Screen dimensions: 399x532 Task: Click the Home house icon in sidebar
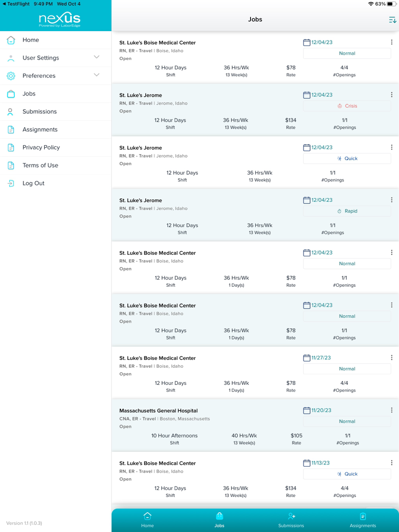11,40
